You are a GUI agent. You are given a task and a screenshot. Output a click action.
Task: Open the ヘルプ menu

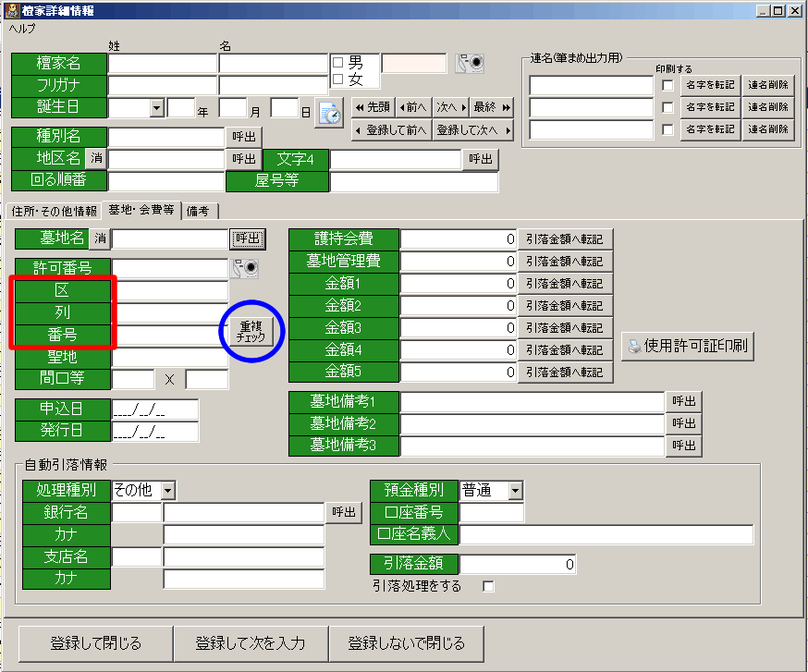[22, 29]
